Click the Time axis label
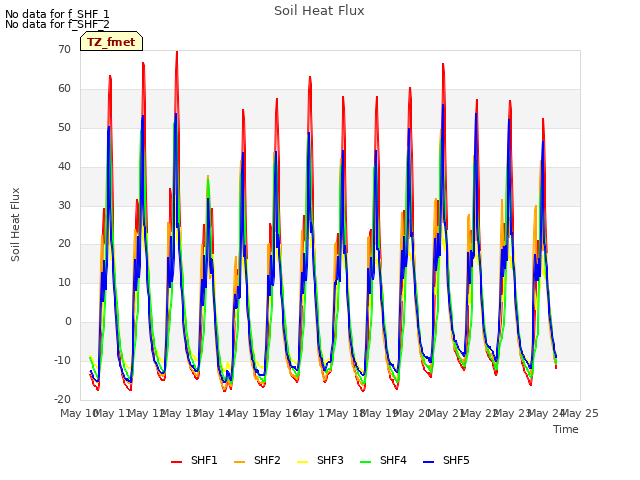 [x=566, y=429]
